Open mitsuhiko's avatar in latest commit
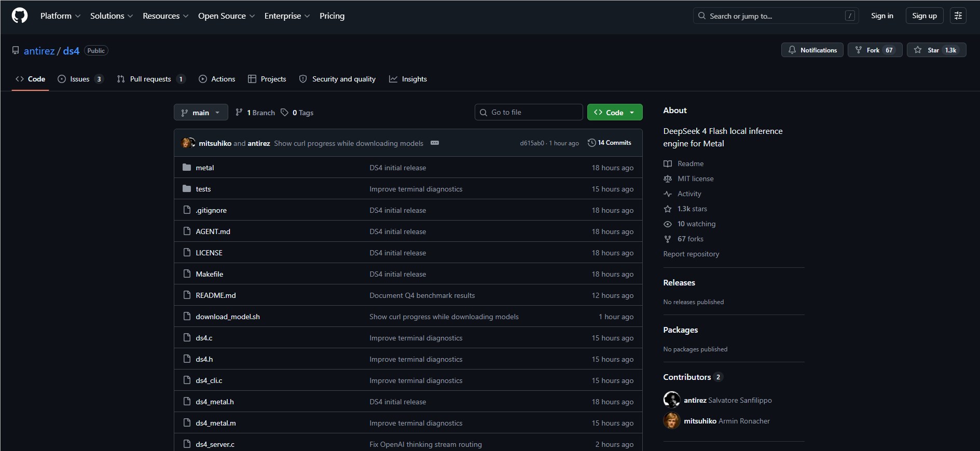The image size is (980, 451). (x=186, y=143)
